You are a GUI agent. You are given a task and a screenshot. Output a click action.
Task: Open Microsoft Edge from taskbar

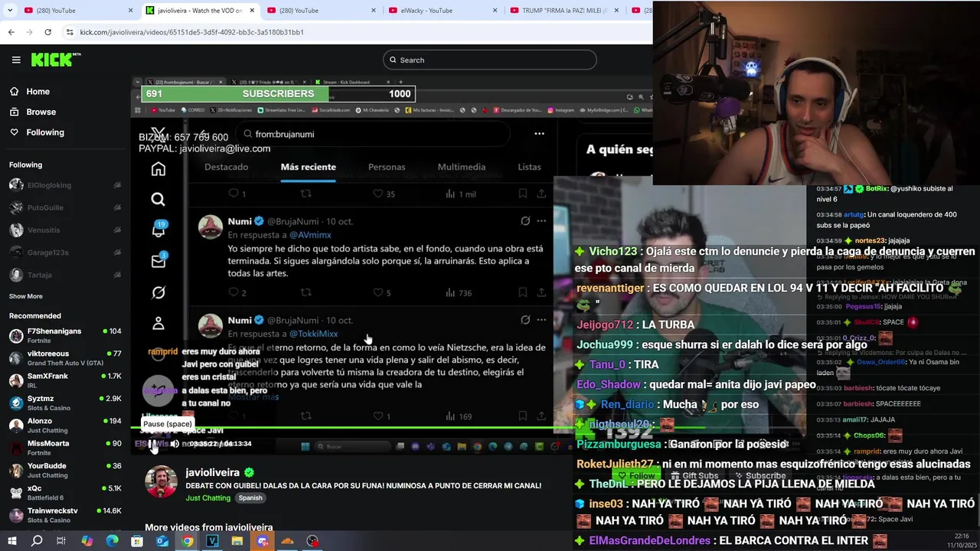(x=112, y=541)
